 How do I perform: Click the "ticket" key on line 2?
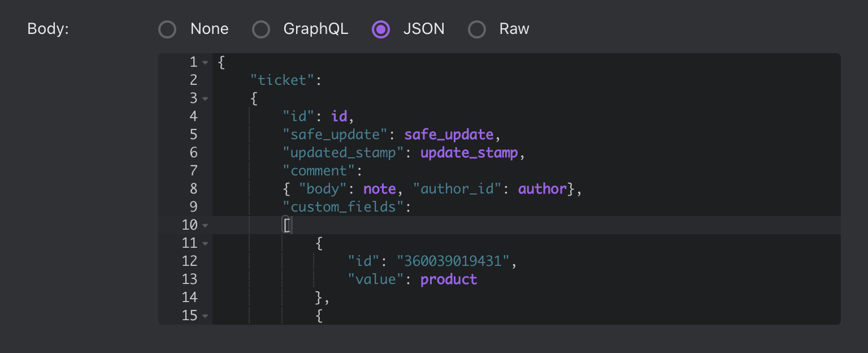(282, 80)
